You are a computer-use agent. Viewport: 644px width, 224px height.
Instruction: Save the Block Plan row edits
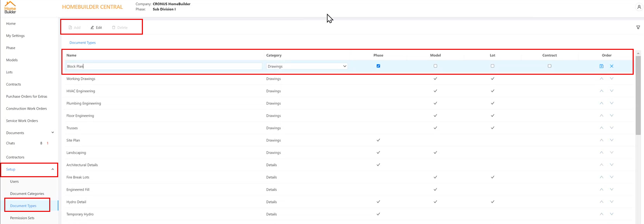point(601,66)
